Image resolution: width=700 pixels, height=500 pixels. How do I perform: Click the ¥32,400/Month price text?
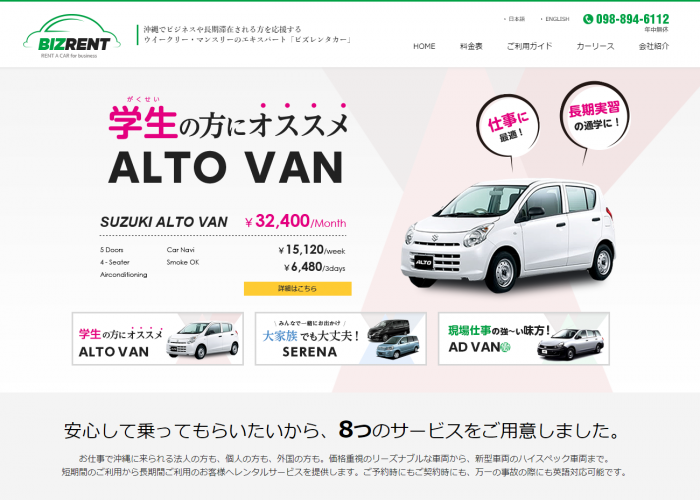coord(296,221)
